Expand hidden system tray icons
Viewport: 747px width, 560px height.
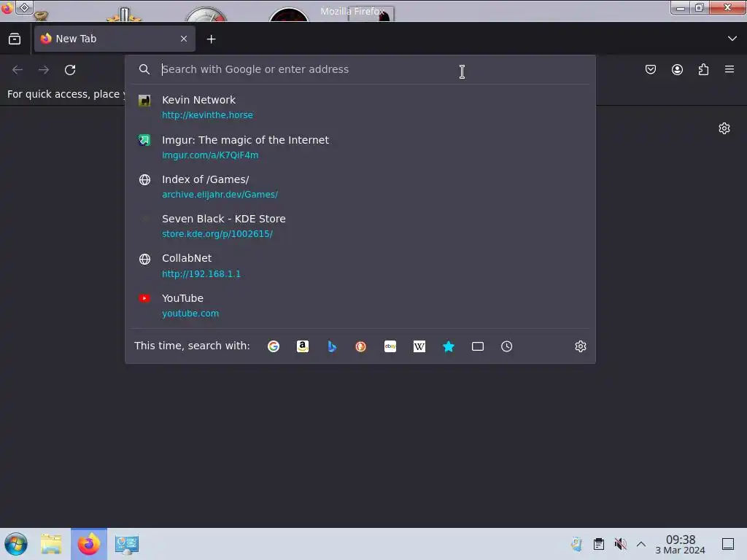click(640, 544)
